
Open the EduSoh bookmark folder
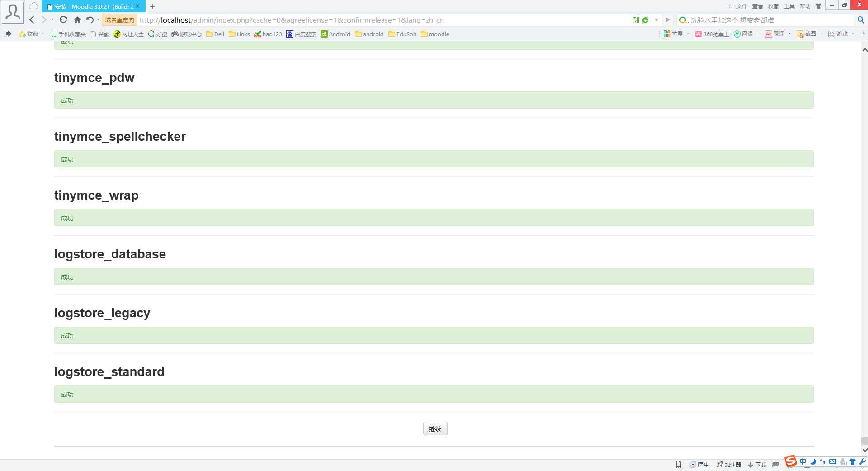[402, 34]
